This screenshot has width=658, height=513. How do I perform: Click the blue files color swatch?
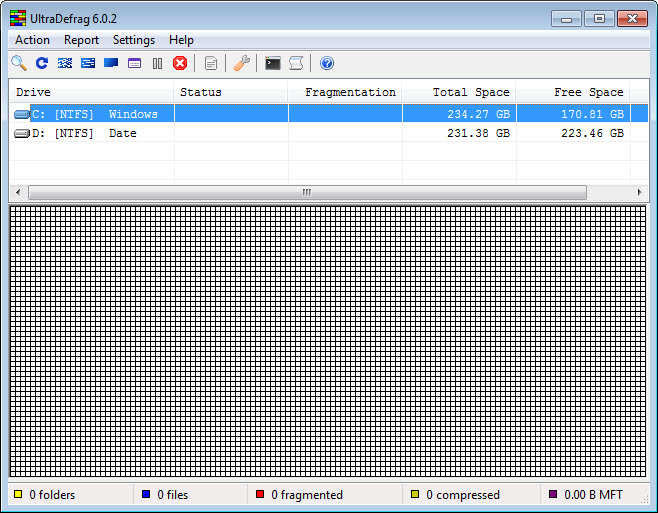(146, 494)
